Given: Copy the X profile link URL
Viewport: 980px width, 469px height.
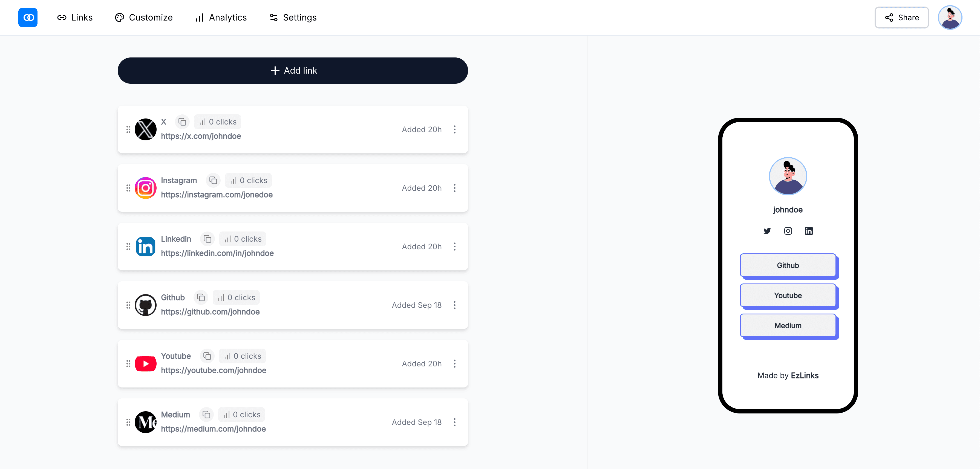Looking at the screenshot, I should [x=183, y=122].
